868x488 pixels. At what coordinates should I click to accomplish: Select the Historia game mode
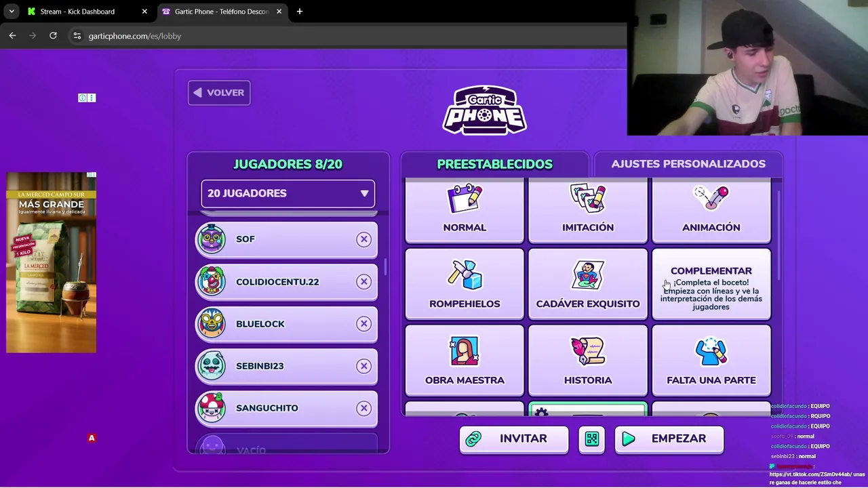(588, 361)
